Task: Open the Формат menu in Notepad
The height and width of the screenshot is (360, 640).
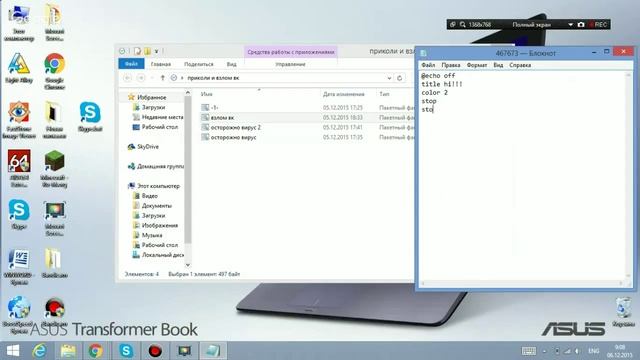Action: click(477, 65)
